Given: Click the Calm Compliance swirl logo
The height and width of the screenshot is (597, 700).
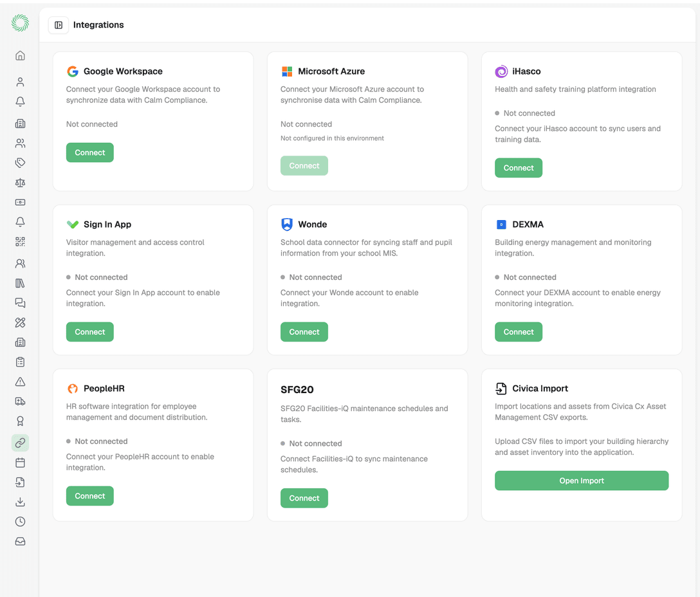Looking at the screenshot, I should (20, 23).
